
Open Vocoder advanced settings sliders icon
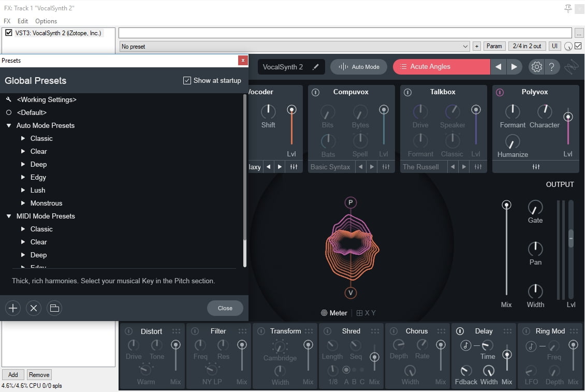tap(294, 167)
